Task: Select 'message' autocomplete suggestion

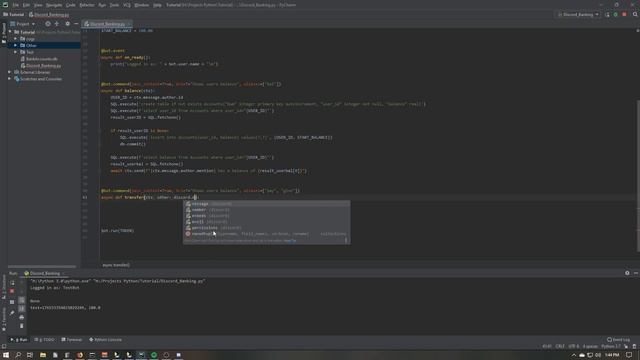Action: tap(266, 203)
